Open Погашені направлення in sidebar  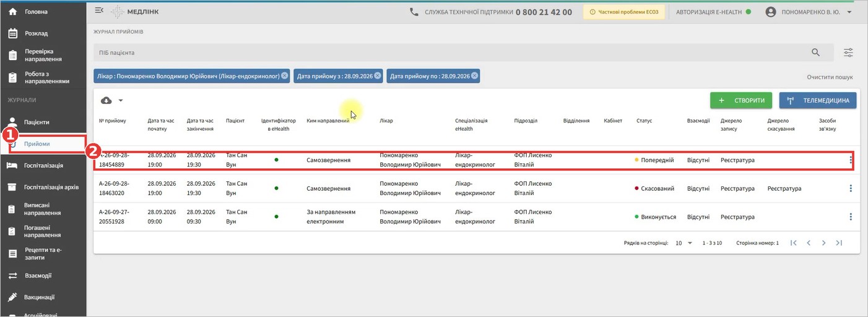tap(43, 232)
